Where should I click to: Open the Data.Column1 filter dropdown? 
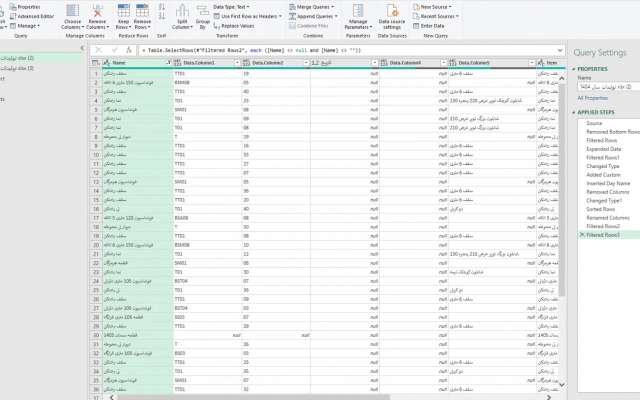tap(237, 63)
